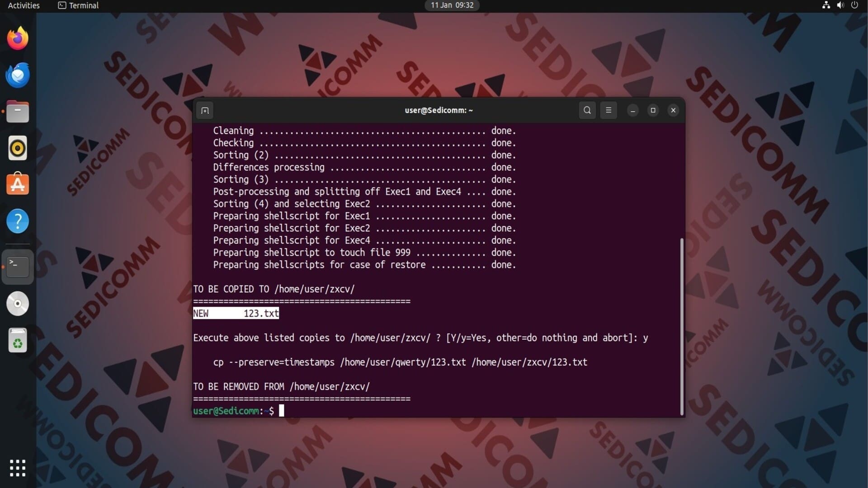Open the clock and calendar panel
The width and height of the screenshot is (868, 488).
(x=452, y=5)
